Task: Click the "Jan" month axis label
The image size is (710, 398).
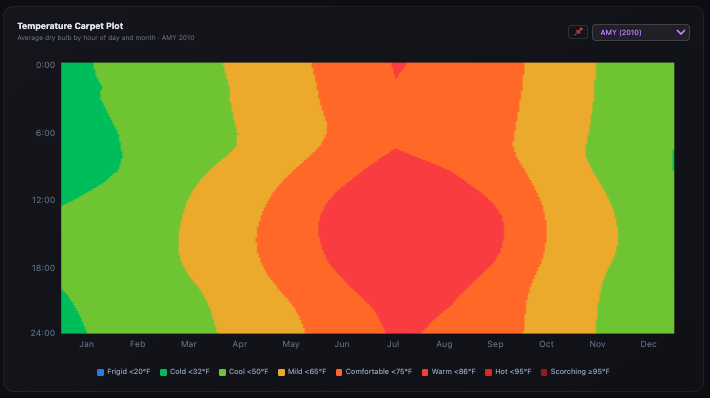Action: tap(86, 344)
